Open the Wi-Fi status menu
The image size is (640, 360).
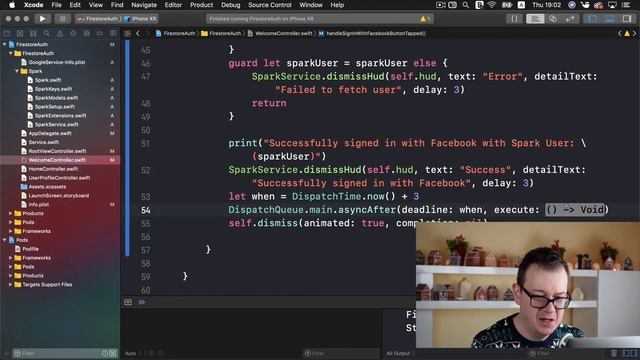(492, 5)
